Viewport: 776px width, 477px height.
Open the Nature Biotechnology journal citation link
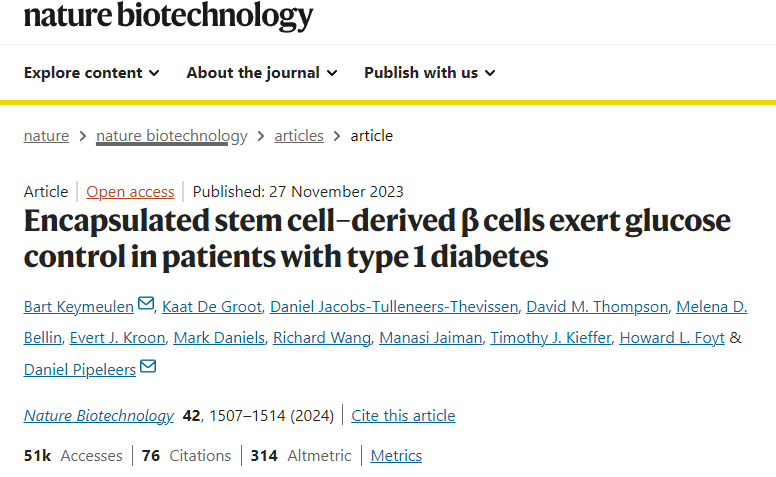[98, 415]
